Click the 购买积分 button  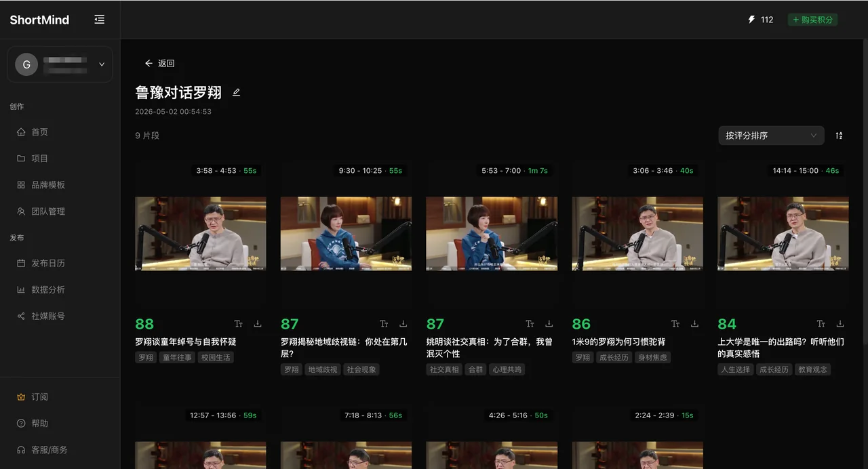(x=812, y=20)
